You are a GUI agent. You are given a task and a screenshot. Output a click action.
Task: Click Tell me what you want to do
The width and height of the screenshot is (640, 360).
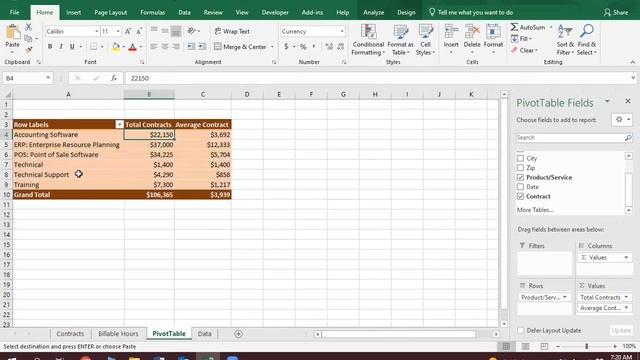coord(471,12)
